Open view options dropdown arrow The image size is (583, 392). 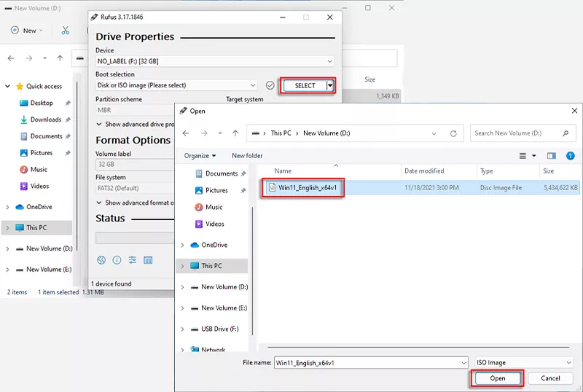click(534, 156)
